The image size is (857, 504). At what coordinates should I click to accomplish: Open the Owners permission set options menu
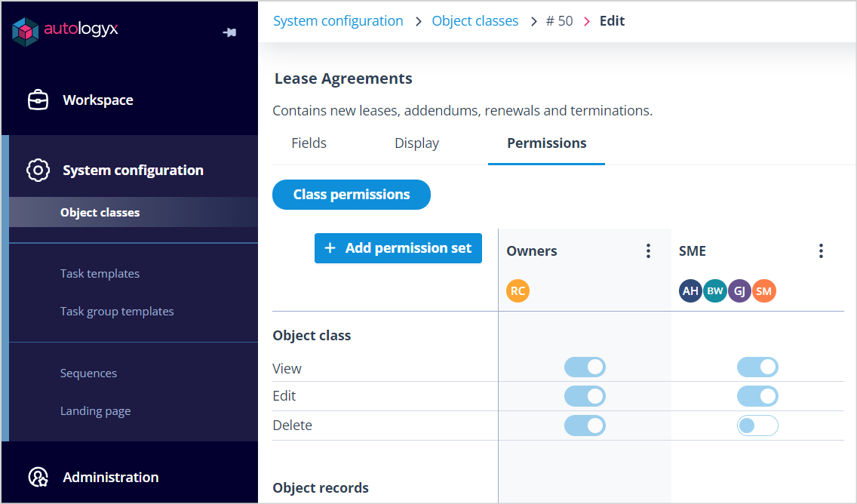(x=648, y=251)
